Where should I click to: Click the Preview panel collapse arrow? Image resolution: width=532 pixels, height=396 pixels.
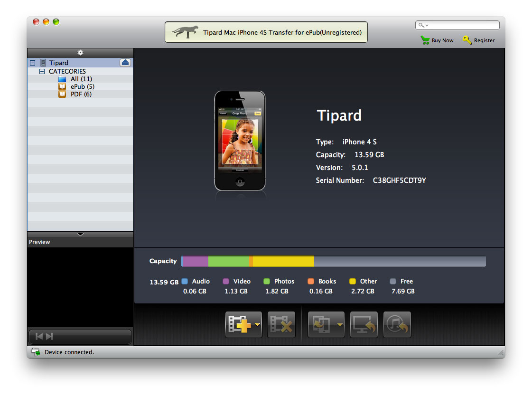(80, 234)
